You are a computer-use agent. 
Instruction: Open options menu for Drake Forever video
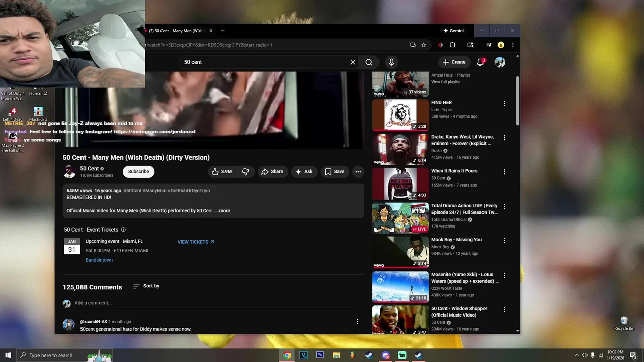pyautogui.click(x=504, y=138)
